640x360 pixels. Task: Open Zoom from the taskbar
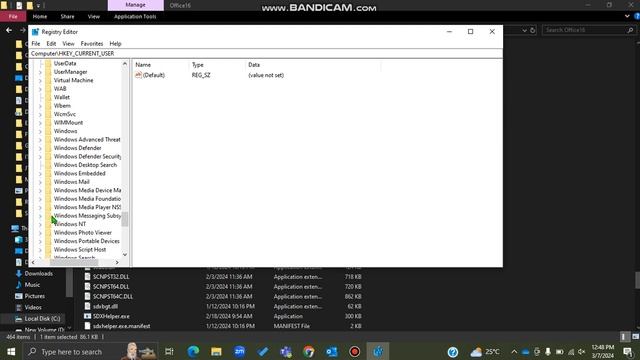point(239,351)
